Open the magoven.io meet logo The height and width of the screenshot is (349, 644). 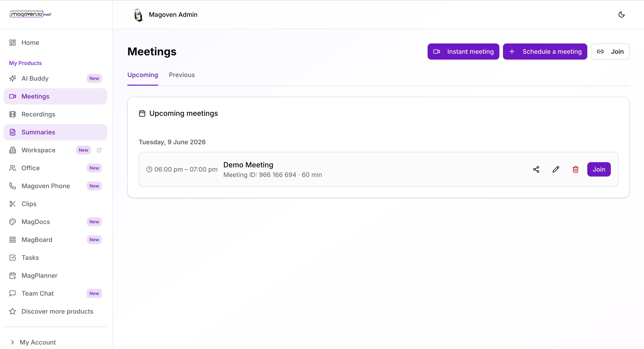[30, 14]
